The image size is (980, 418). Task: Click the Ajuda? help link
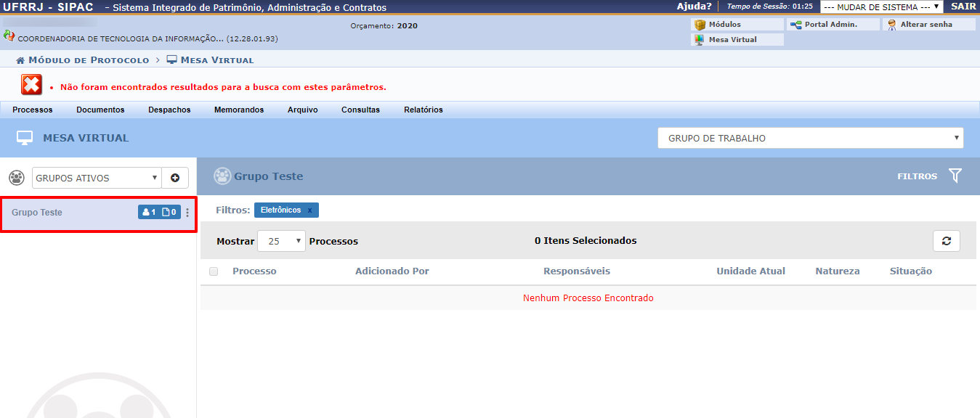[694, 7]
